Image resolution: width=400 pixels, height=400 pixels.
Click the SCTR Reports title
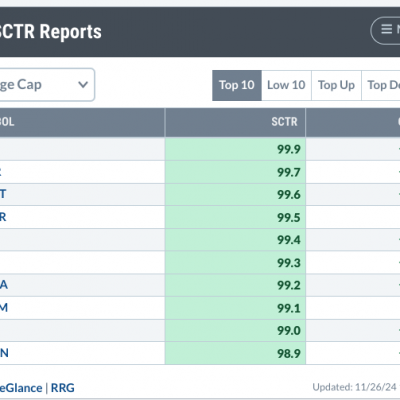tap(51, 32)
